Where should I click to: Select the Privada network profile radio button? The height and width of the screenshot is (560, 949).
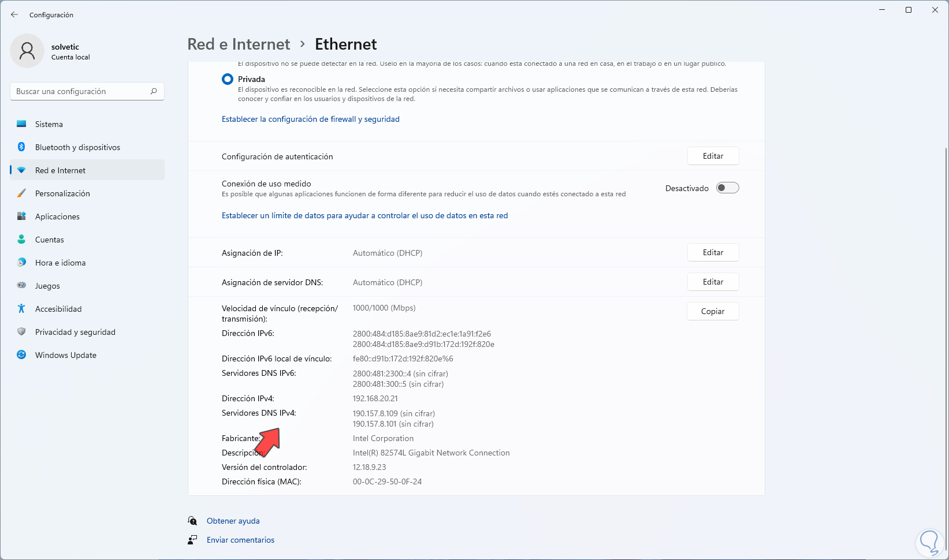pos(228,79)
